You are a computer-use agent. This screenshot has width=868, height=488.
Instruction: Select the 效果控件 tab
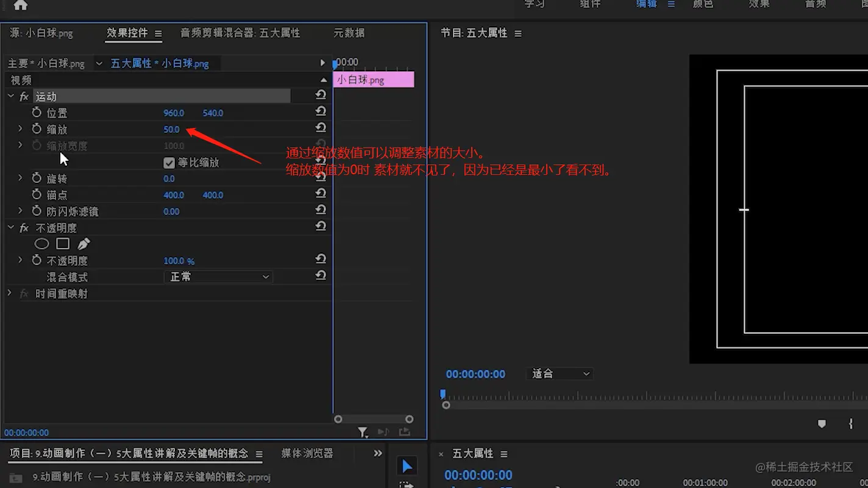point(127,33)
